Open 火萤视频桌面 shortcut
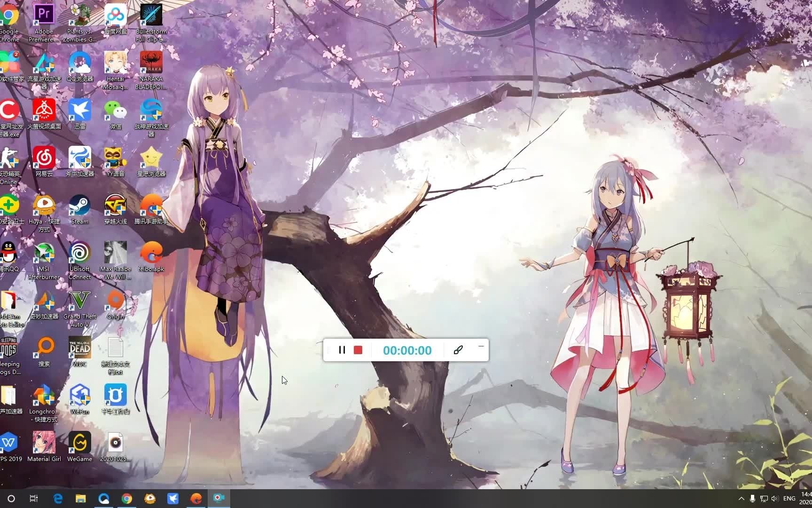 [x=44, y=113]
